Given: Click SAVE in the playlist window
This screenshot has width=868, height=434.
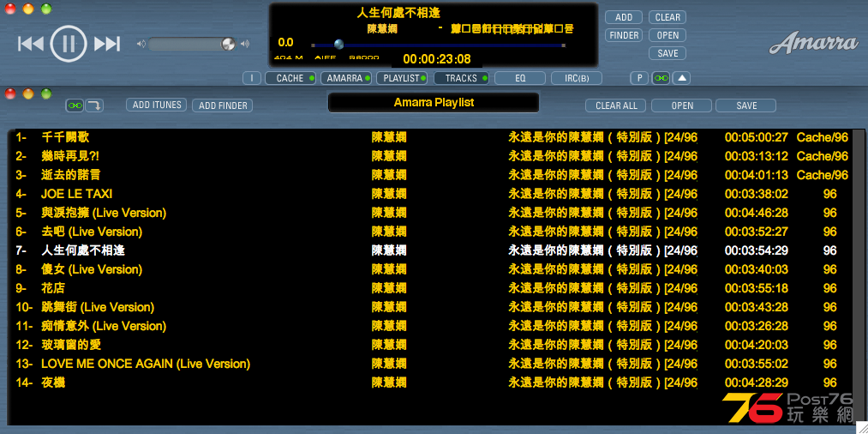Looking at the screenshot, I should point(745,105).
